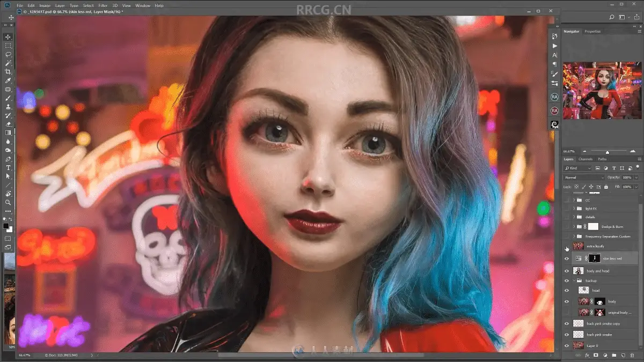Select the Blur tool
This screenshot has height=362, width=644.
8,142
